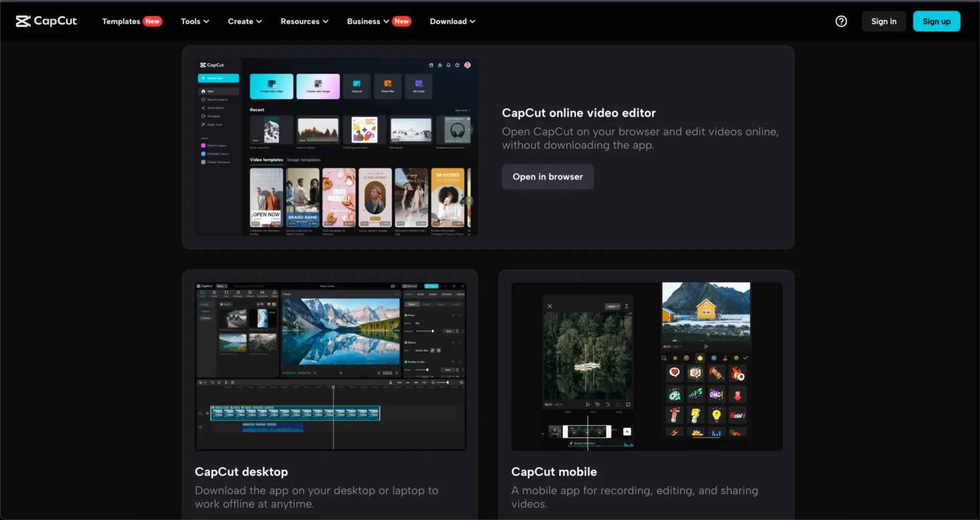Open the help question mark icon
Viewport: 980px width, 520px height.
click(841, 21)
